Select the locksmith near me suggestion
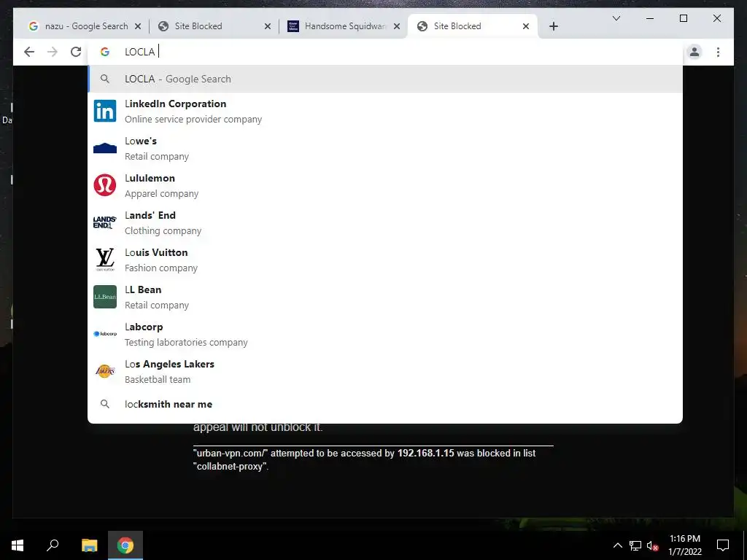The image size is (747, 560). (x=385, y=404)
